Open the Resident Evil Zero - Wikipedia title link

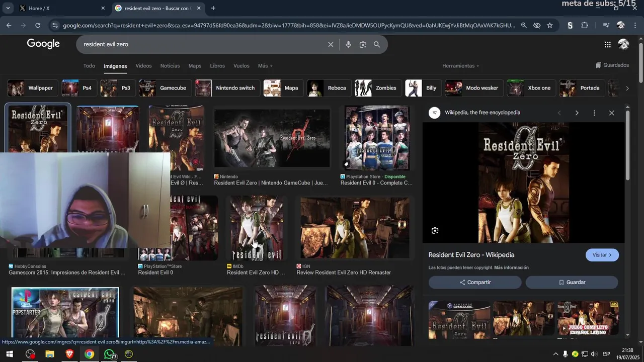coord(471,255)
